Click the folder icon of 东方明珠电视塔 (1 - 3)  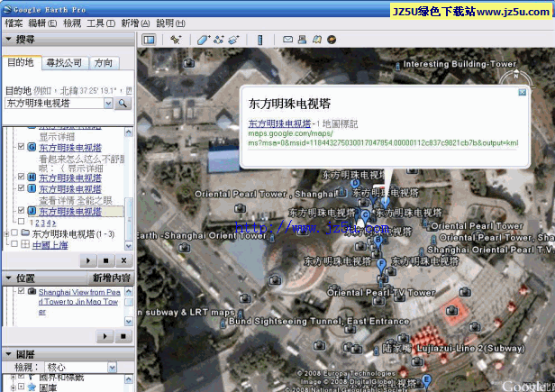(x=25, y=233)
